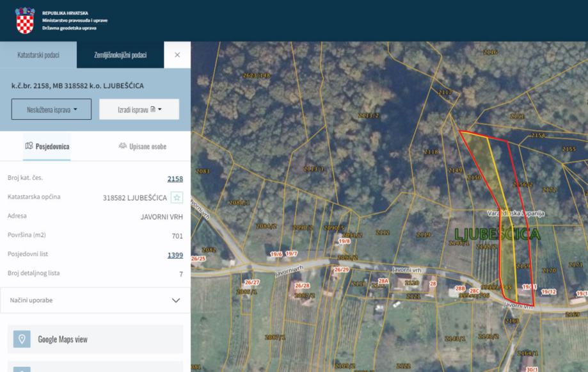
Task: Click house number 19/8 on map
Action: 344,241
